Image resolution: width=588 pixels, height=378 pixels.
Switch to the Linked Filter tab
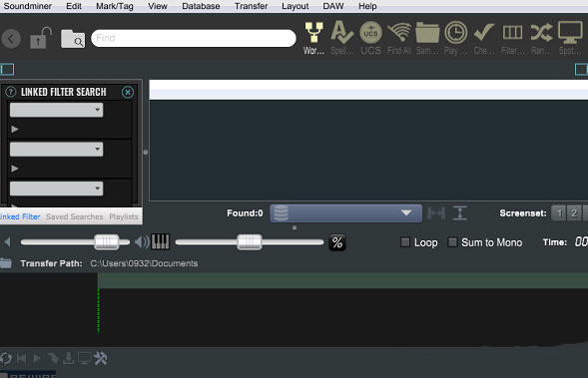click(20, 216)
